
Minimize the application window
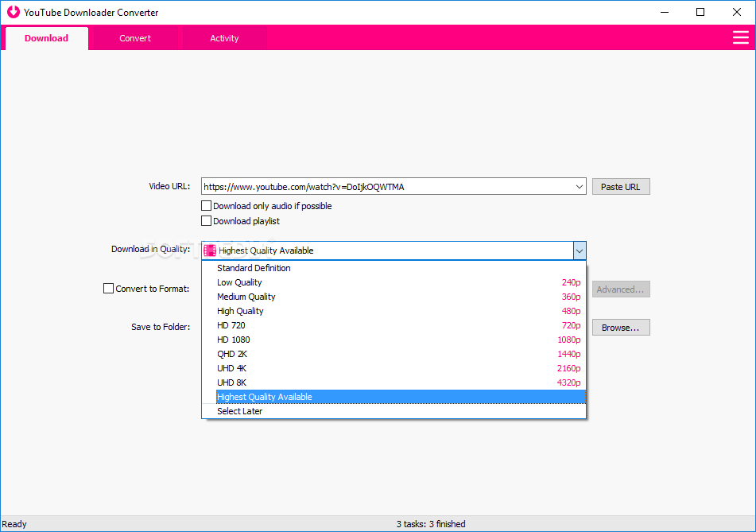click(x=665, y=12)
